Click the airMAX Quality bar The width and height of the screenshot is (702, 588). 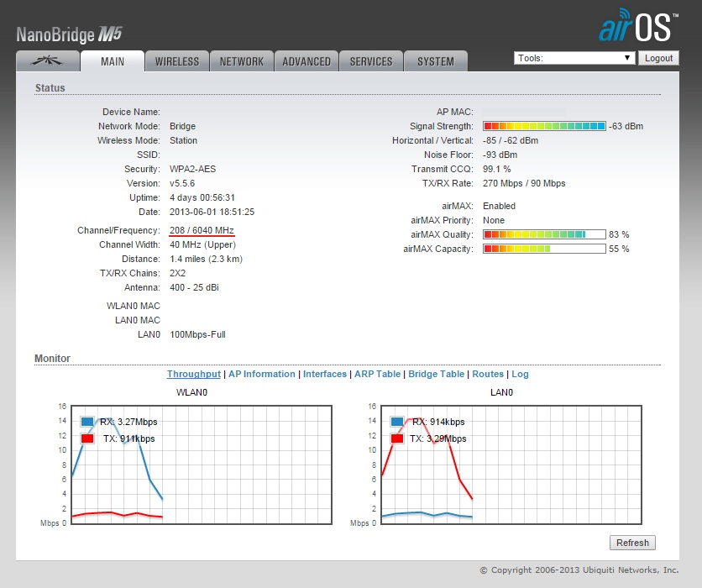pos(544,234)
